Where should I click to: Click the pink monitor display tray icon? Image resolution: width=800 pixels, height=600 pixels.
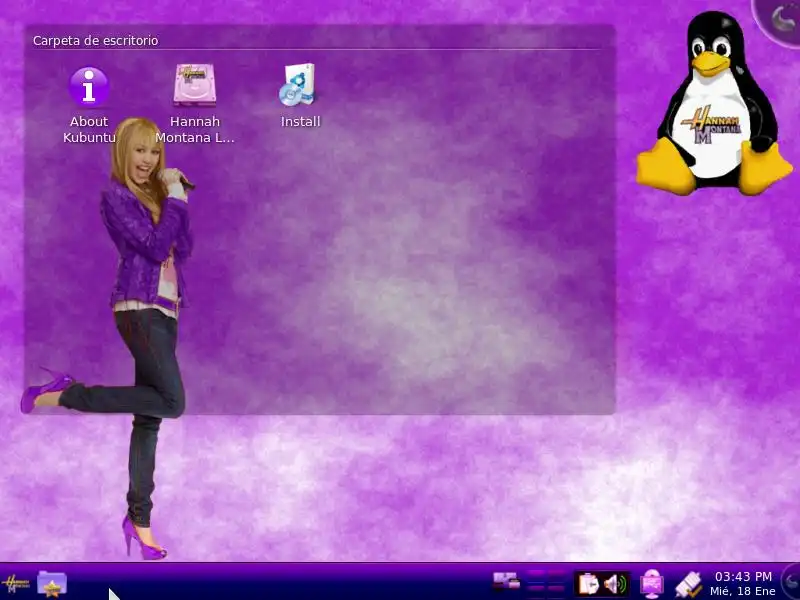coord(652,584)
